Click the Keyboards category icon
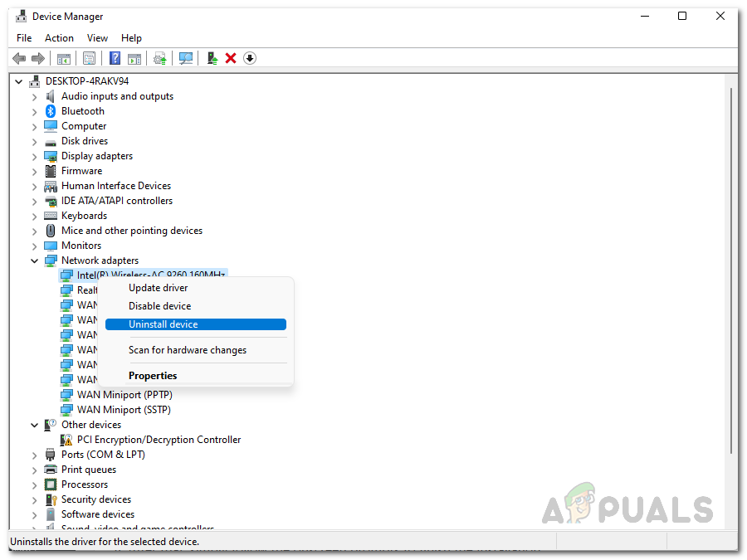Screen dimensions: 747x560 [x=51, y=216]
